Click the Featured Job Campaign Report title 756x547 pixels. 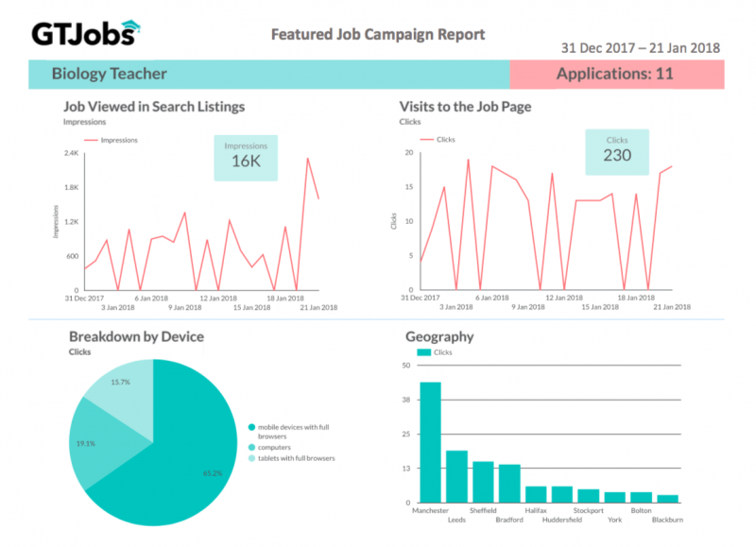tap(378, 35)
